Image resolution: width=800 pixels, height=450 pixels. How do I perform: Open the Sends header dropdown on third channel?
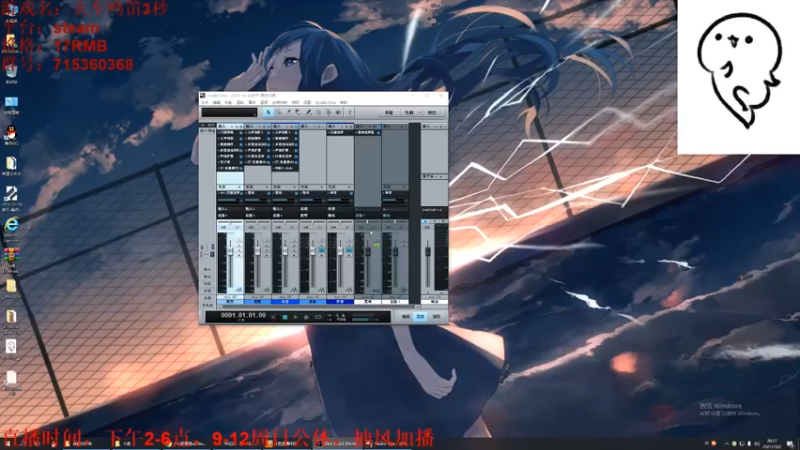pyautogui.click(x=294, y=187)
